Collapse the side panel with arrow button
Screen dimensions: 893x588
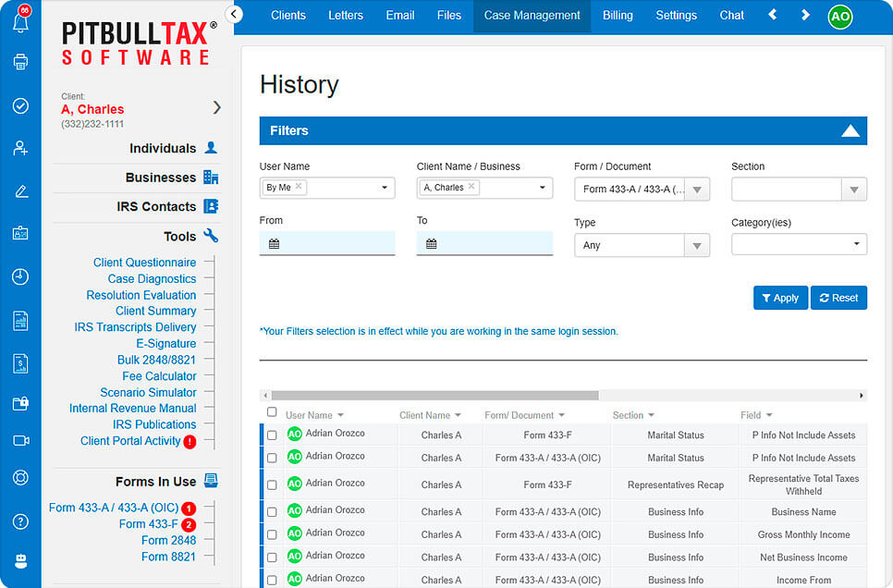234,14
